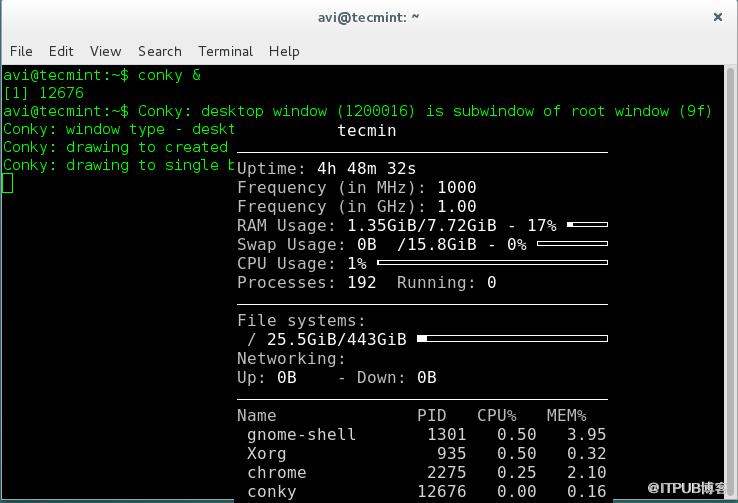This screenshot has width=738, height=503.
Task: Click the 'MEM%' column header
Action: (566, 415)
